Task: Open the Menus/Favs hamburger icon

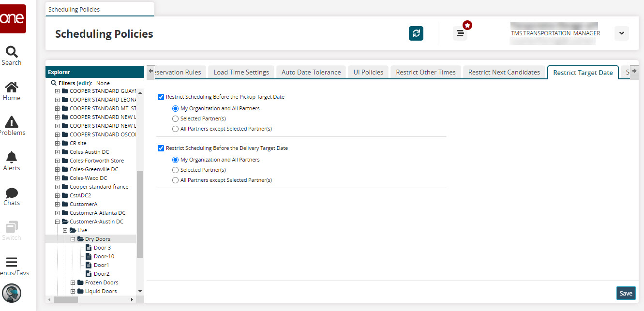Action: pos(12,263)
